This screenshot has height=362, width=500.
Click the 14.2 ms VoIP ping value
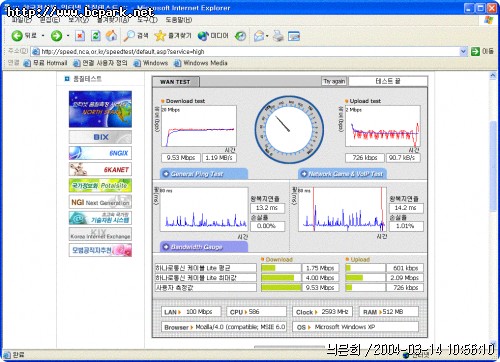click(x=406, y=208)
